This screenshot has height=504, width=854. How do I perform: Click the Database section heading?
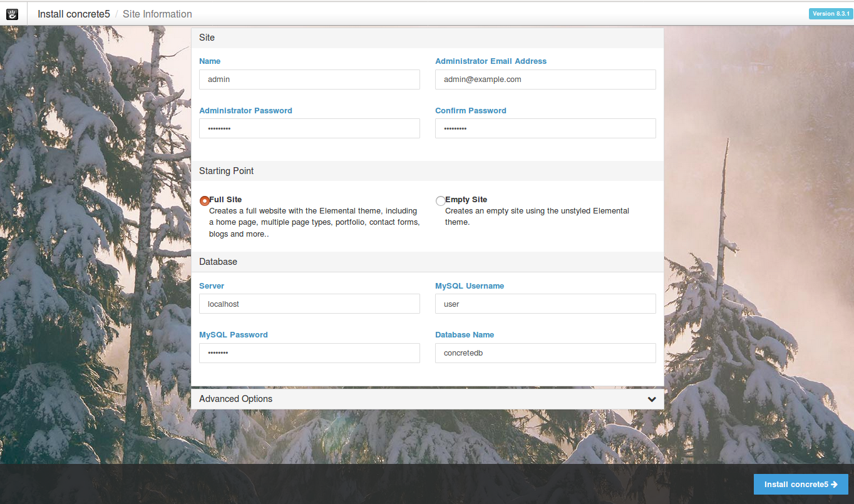(218, 262)
